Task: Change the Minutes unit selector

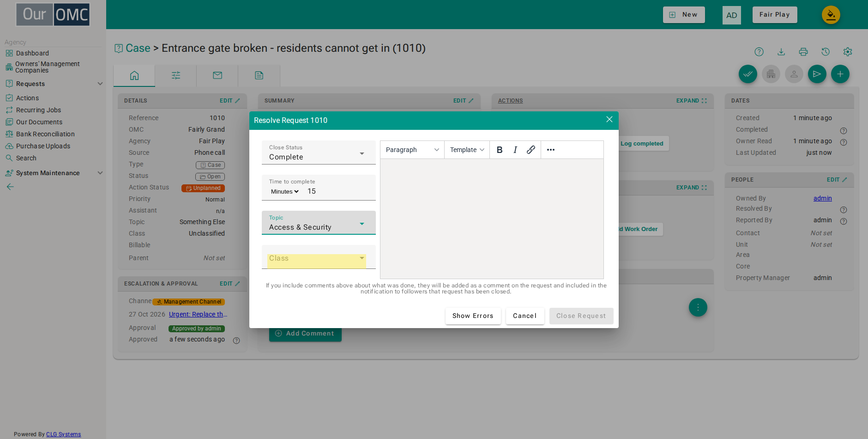Action: tap(285, 192)
